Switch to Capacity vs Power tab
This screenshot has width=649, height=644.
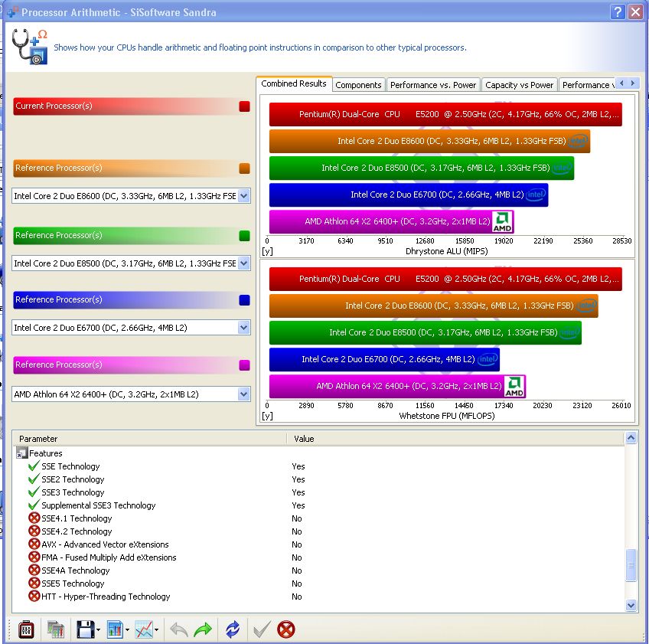[519, 85]
